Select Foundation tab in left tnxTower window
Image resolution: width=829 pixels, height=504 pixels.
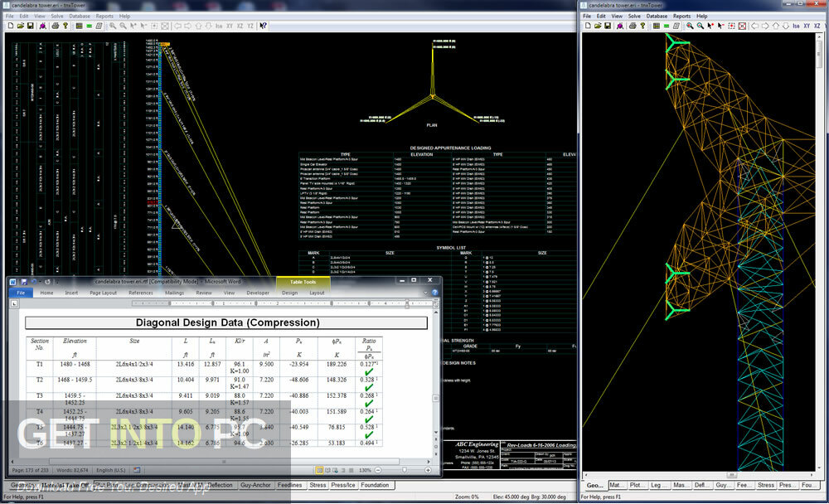coord(375,485)
